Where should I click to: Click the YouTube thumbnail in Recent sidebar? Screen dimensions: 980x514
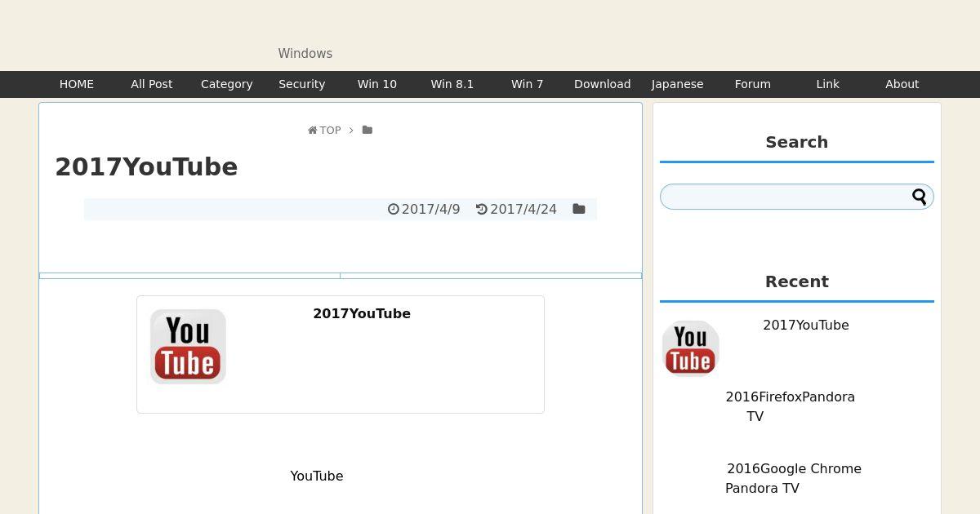(690, 348)
